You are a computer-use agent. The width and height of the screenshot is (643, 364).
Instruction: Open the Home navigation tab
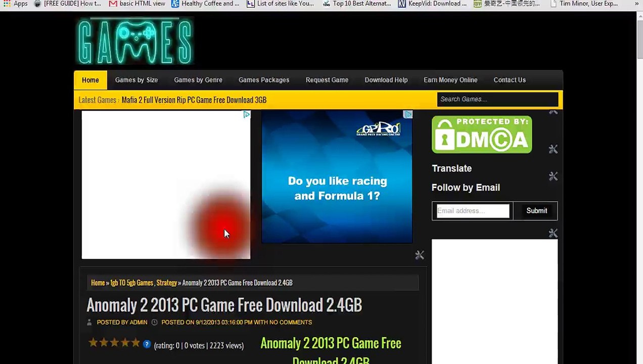point(90,80)
